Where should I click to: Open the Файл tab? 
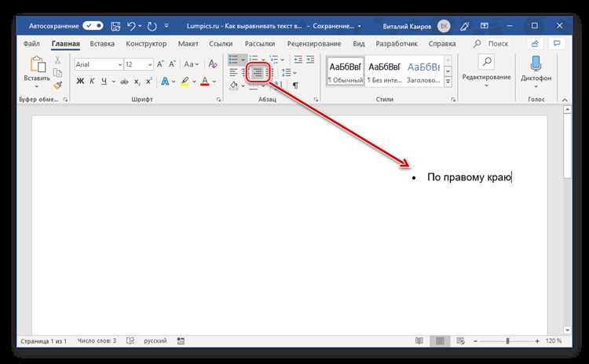click(31, 43)
